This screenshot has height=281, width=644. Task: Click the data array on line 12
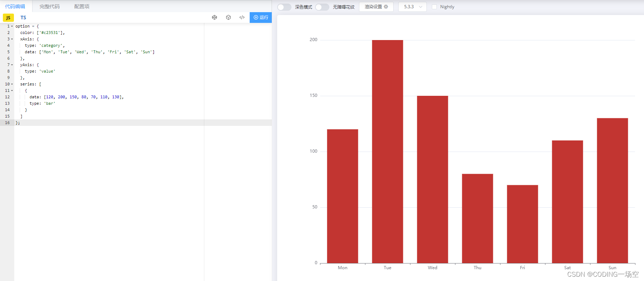click(x=83, y=97)
